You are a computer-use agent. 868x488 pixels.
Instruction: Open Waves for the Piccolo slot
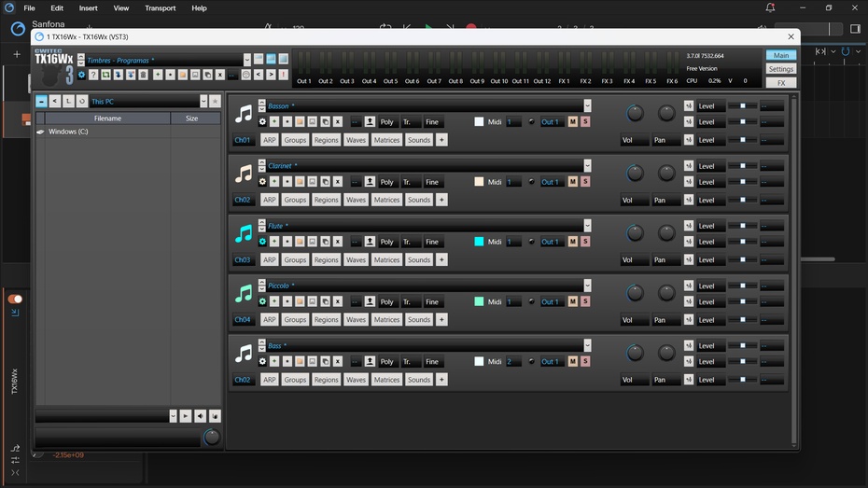click(x=356, y=320)
